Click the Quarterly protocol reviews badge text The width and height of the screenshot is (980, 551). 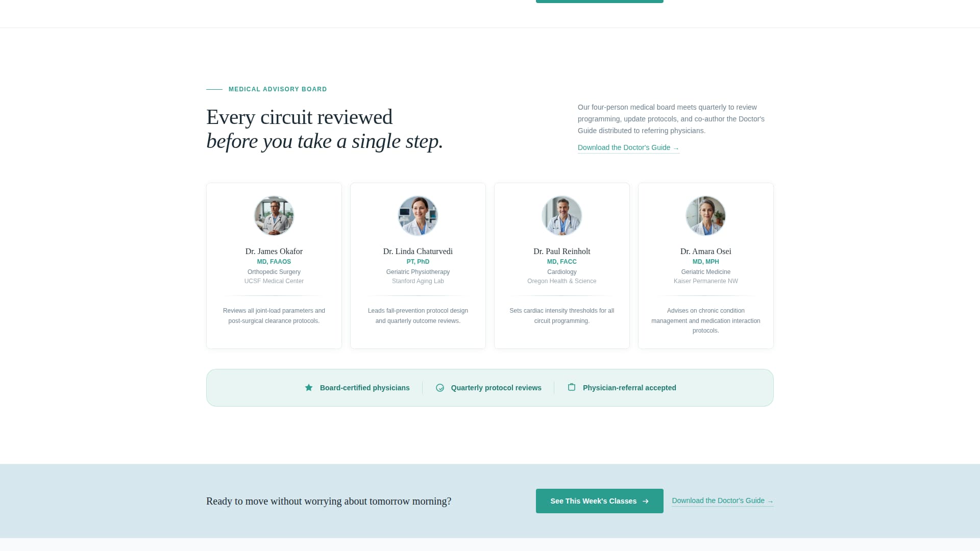click(x=496, y=388)
